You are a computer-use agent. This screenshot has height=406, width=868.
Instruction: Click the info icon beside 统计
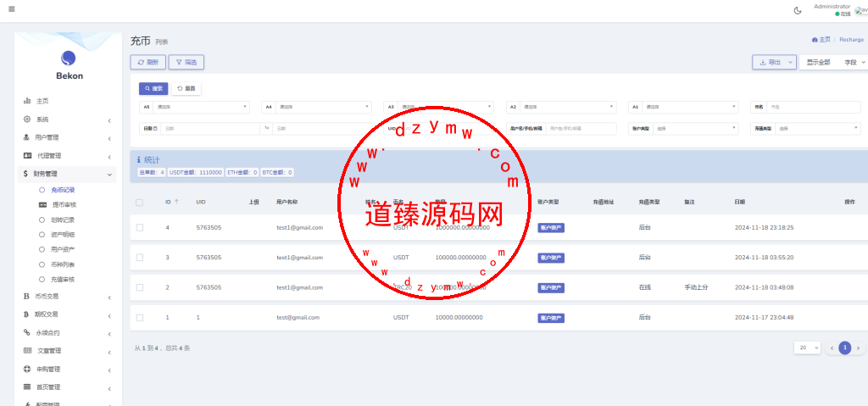pos(138,160)
